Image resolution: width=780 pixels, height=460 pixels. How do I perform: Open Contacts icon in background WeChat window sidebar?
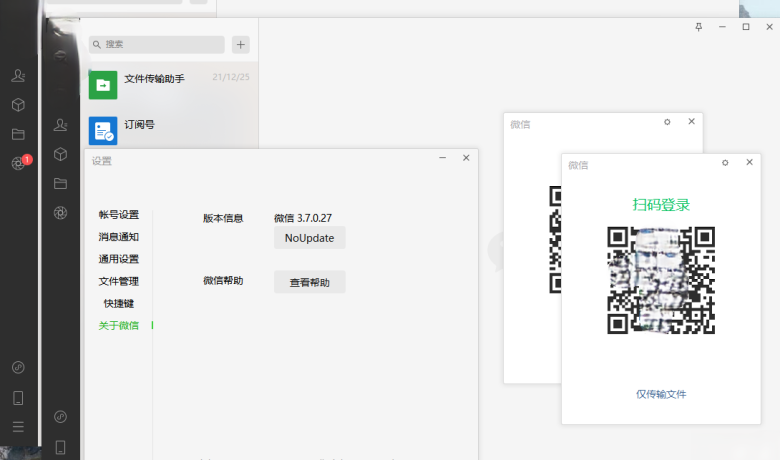(18, 76)
